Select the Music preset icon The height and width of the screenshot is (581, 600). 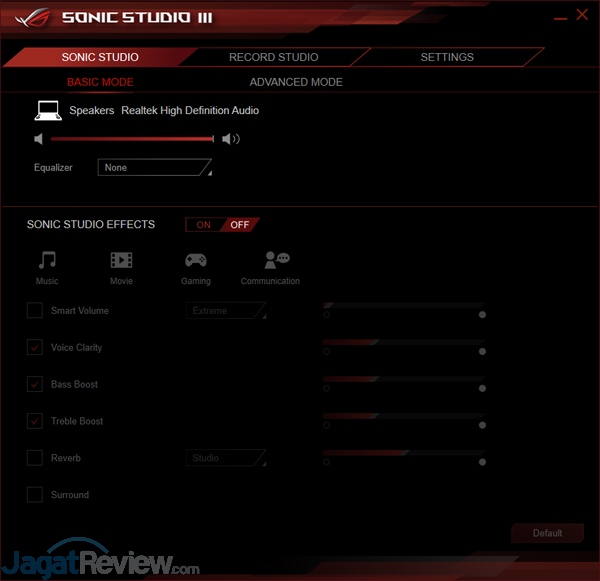click(x=47, y=260)
